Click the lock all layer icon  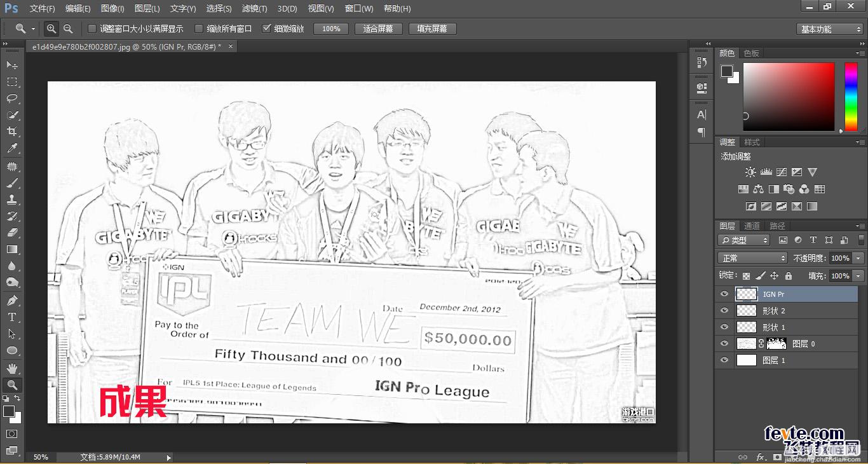[x=789, y=276]
